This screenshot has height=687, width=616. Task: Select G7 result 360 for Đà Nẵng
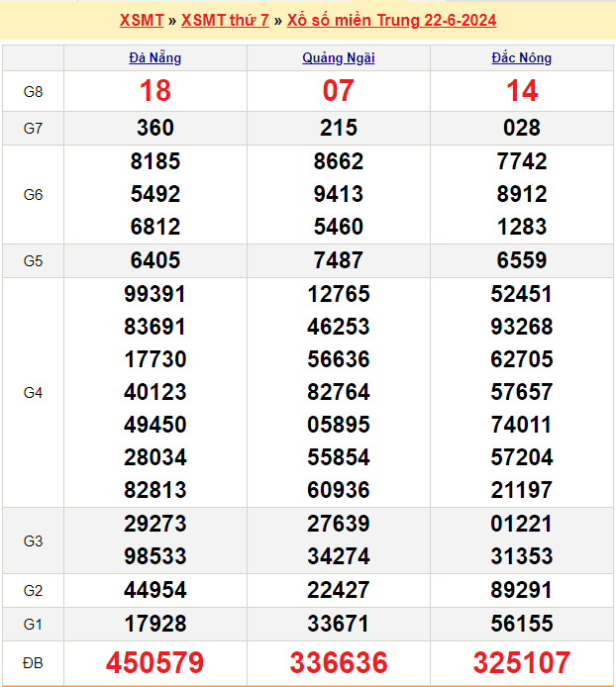[155, 128]
